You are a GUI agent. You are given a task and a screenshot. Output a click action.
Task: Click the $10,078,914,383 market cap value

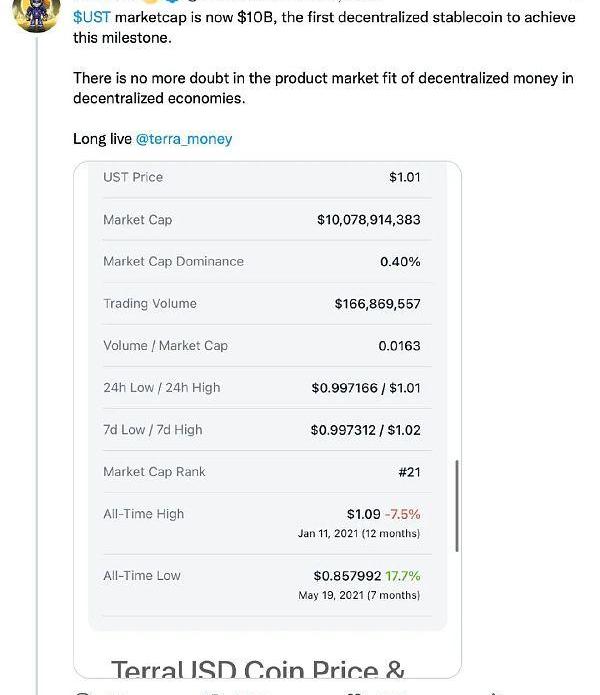[369, 220]
